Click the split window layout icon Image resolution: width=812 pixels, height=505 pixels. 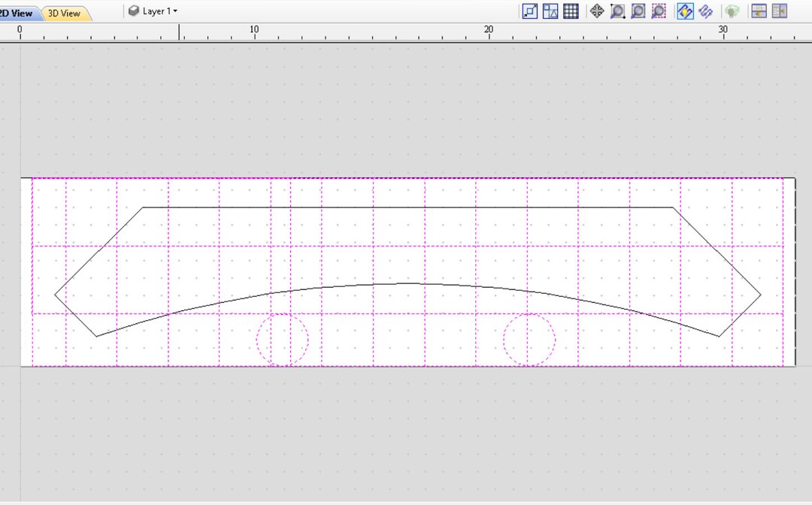point(779,11)
